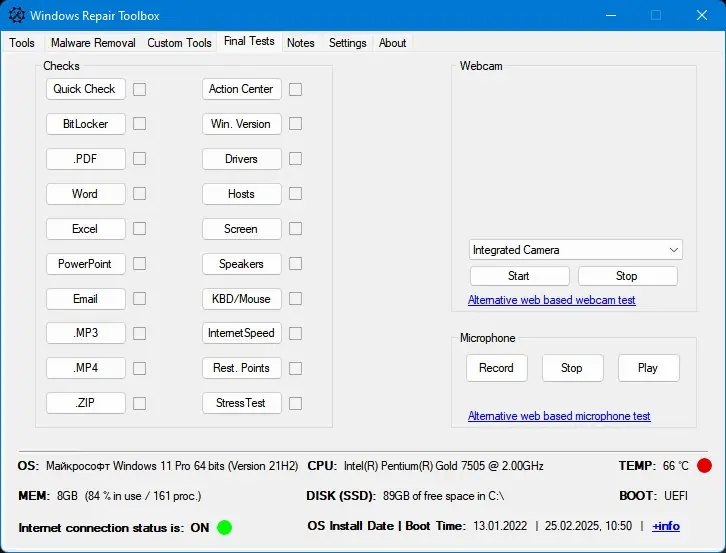Image resolution: width=726 pixels, height=553 pixels.
Task: Close the Windows Repair Toolbox window
Action: pyautogui.click(x=701, y=15)
